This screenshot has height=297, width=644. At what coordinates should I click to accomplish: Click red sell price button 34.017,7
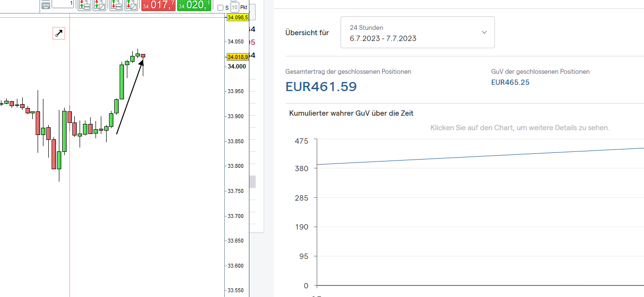click(x=158, y=5)
